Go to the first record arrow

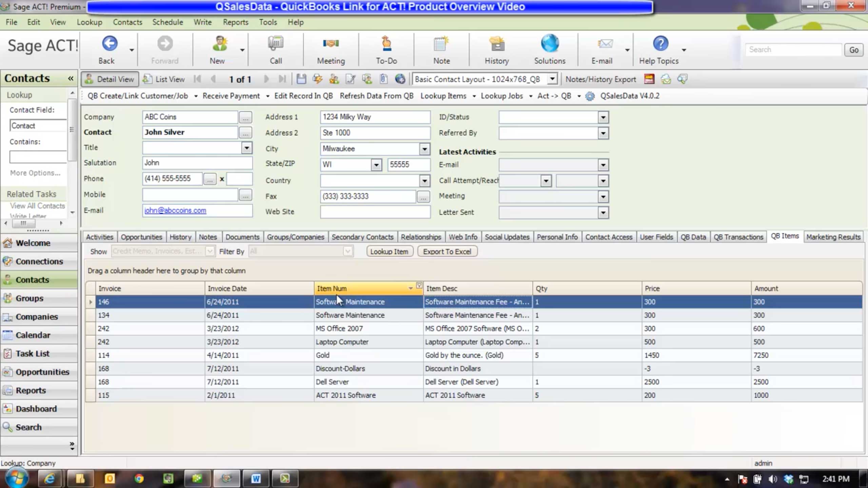coord(197,79)
